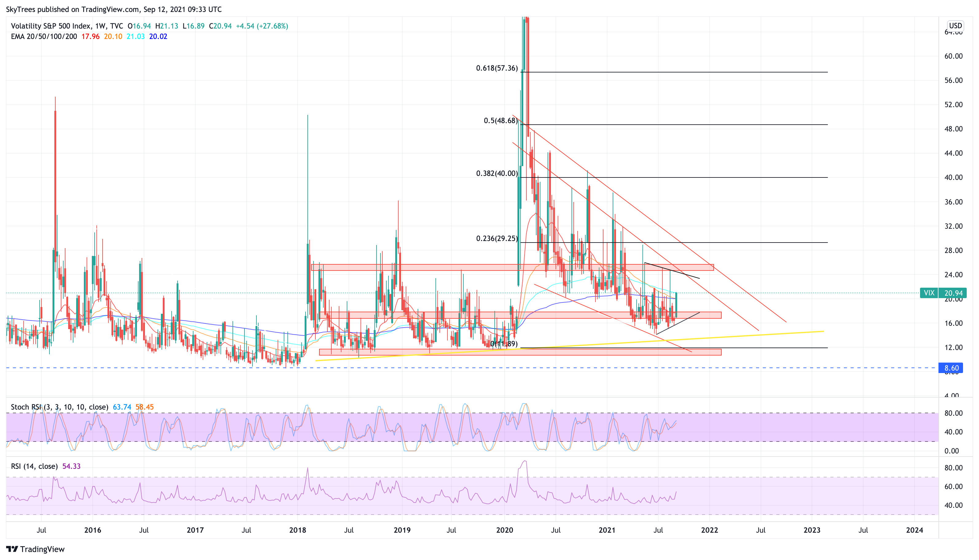Screen dimensions: 979x560
Task: Click the 36.00 price axis label
Action: [954, 202]
